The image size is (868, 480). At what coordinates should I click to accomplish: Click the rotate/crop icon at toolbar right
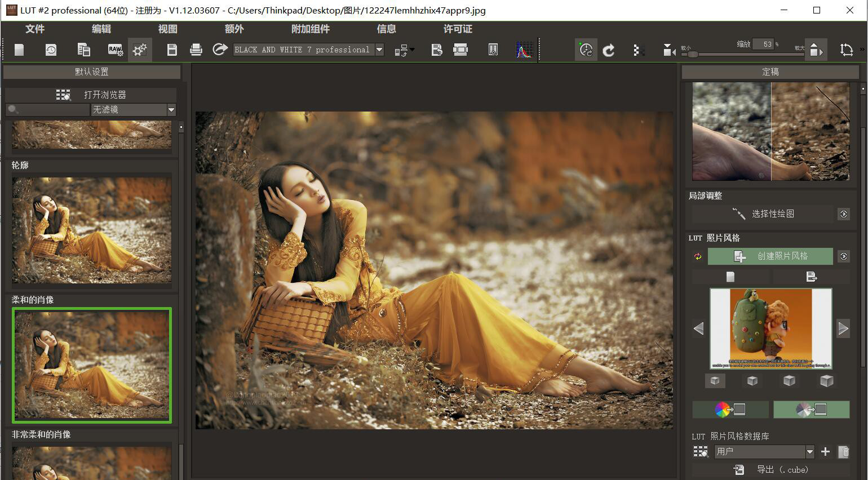click(846, 50)
